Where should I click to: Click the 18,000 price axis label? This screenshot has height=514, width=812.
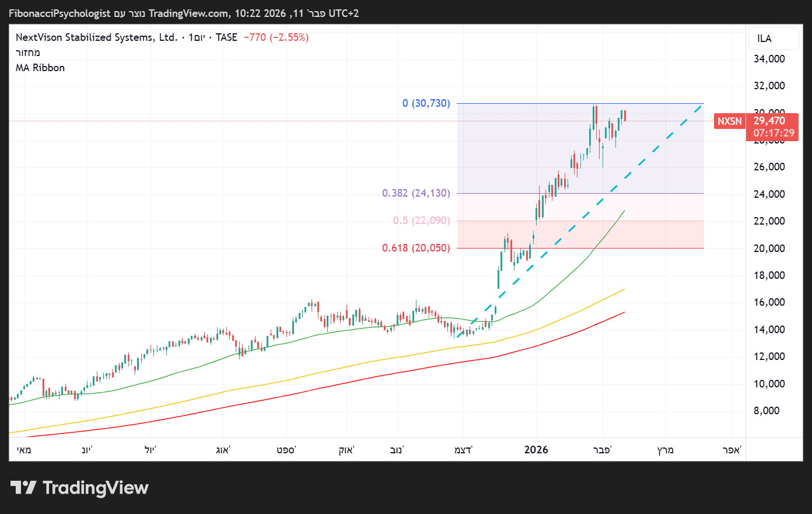(769, 275)
